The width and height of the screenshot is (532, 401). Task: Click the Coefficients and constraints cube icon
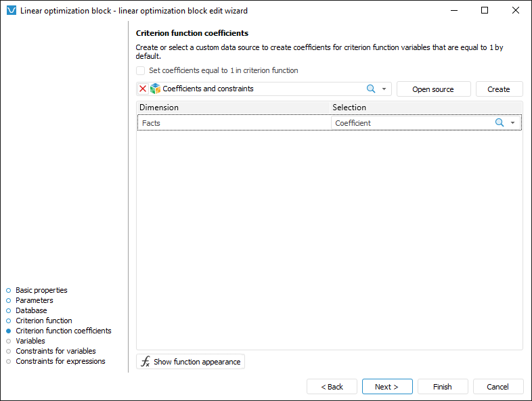155,89
